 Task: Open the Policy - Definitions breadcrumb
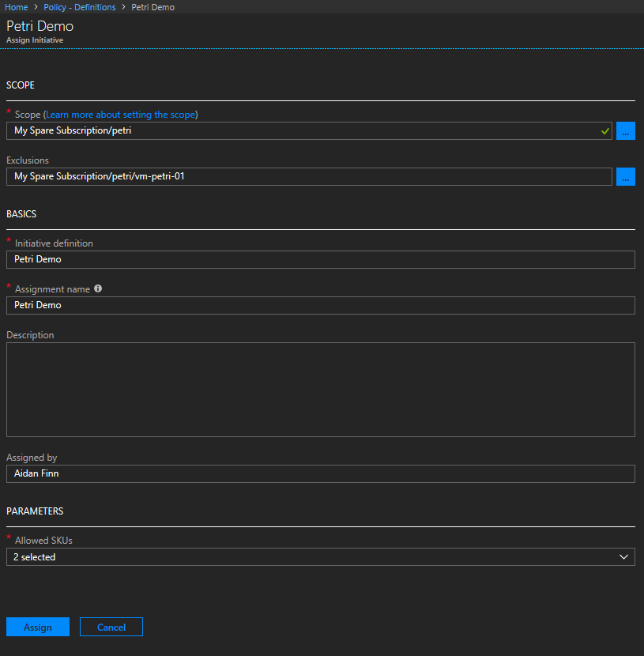point(80,7)
